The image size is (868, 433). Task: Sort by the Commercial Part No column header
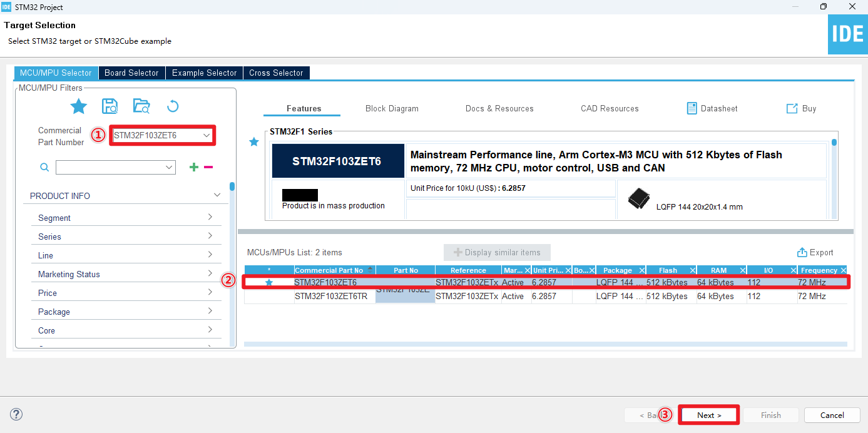[x=334, y=270]
